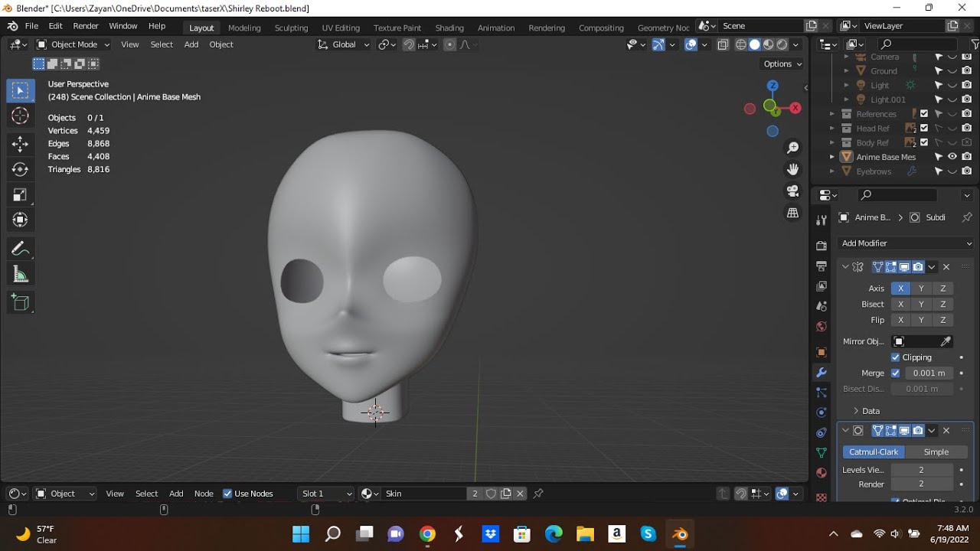This screenshot has width=980, height=551.
Task: Open the Material properties tab icon
Action: tap(822, 473)
